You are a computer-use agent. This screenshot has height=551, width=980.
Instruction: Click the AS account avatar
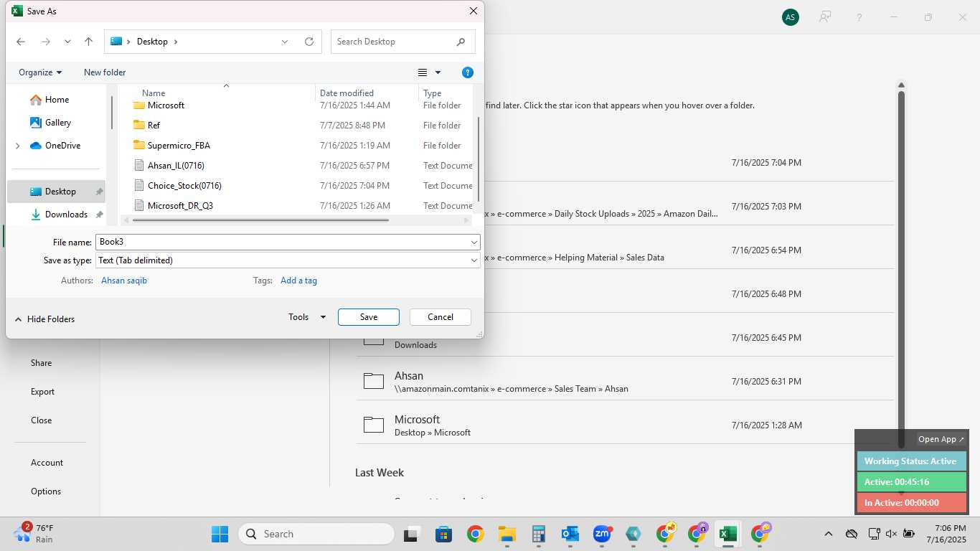tap(790, 17)
